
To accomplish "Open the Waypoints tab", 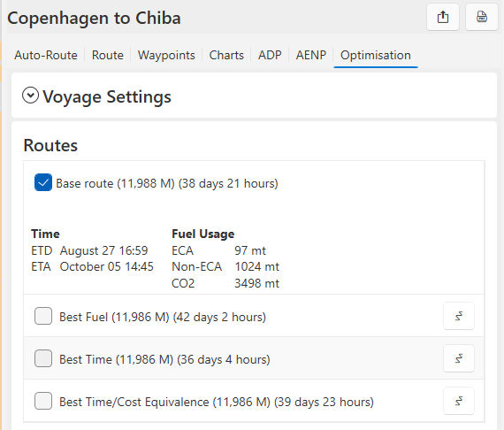I will coord(166,55).
